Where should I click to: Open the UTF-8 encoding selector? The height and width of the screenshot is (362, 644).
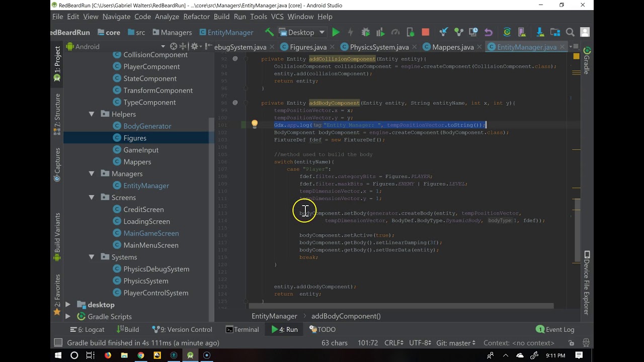(x=421, y=343)
